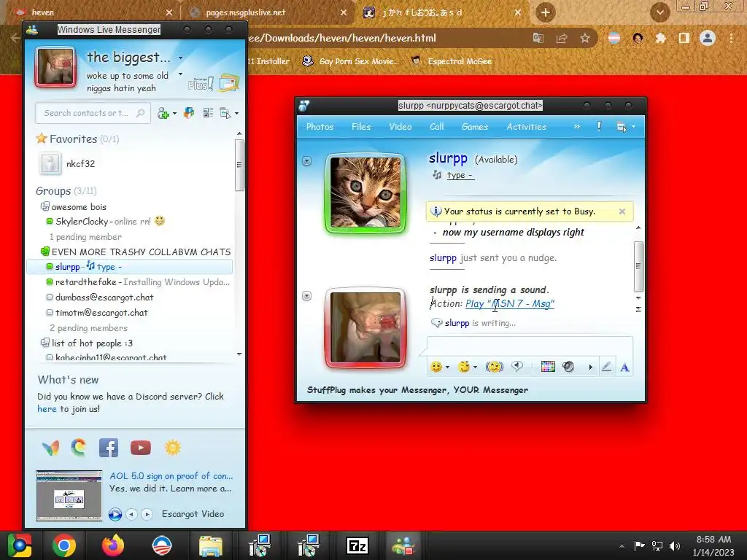The height and width of the screenshot is (560, 747).
Task: Open Files menu in chat window
Action: point(361,127)
